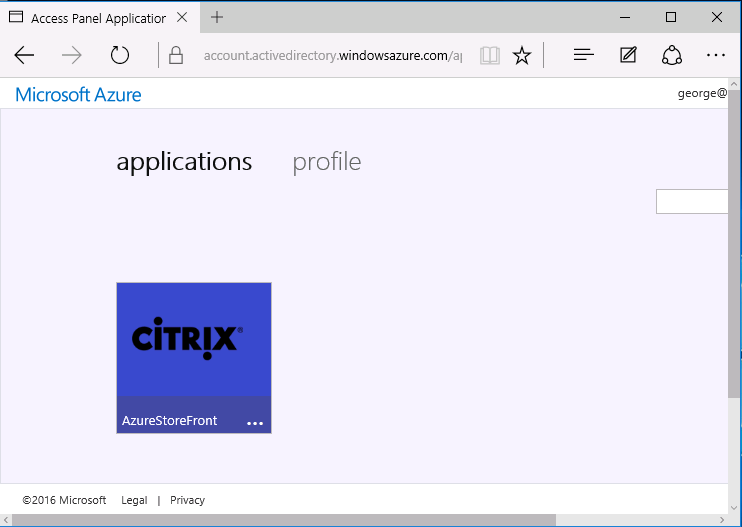
Task: Open the Edge Hub icon
Action: pyautogui.click(x=583, y=55)
